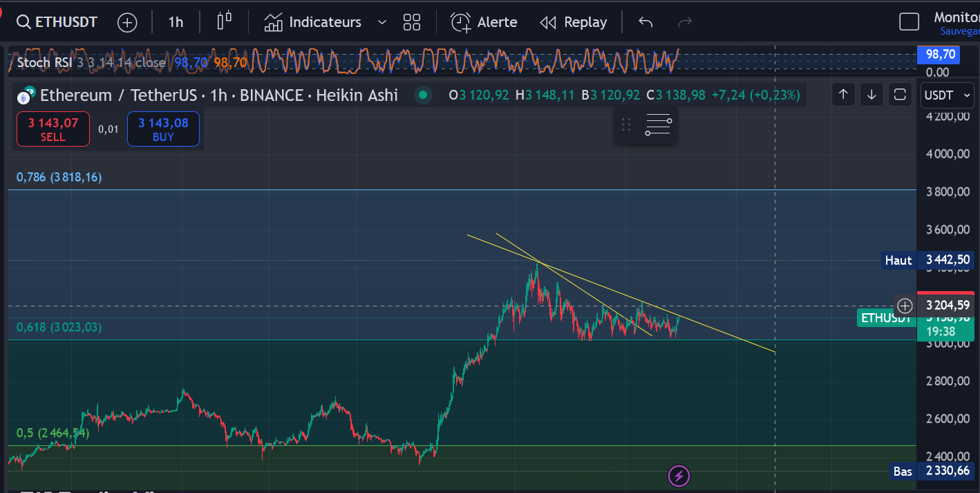Click the 2 800,00 price scale tick
This screenshot has width=980, height=493.
click(x=948, y=381)
